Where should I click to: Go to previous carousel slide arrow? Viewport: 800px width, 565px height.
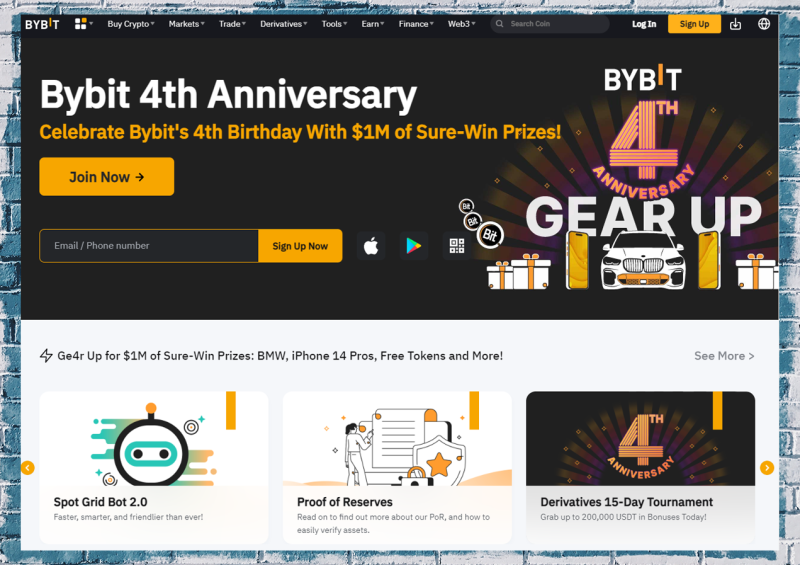28,468
